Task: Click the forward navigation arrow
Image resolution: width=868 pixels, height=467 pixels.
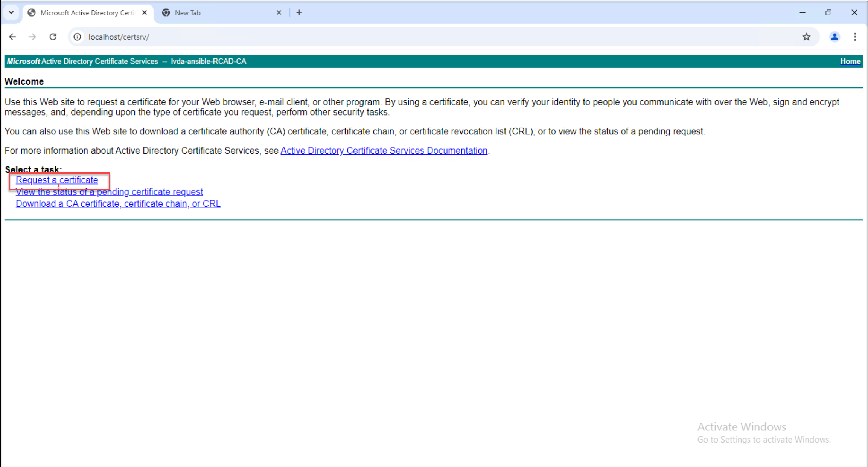Action: (33, 37)
